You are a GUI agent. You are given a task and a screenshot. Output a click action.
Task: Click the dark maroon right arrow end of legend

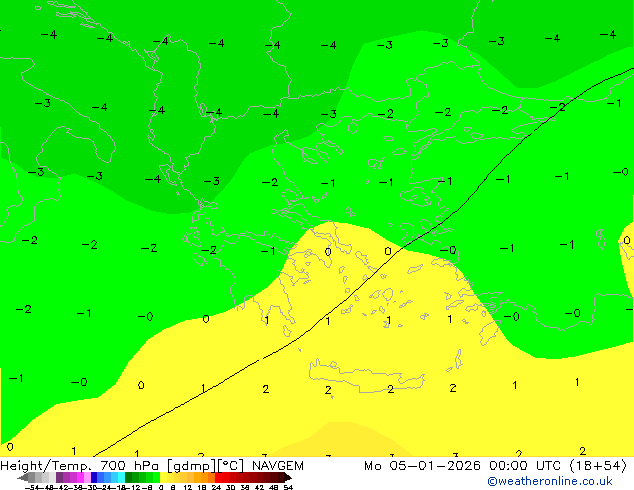(287, 477)
